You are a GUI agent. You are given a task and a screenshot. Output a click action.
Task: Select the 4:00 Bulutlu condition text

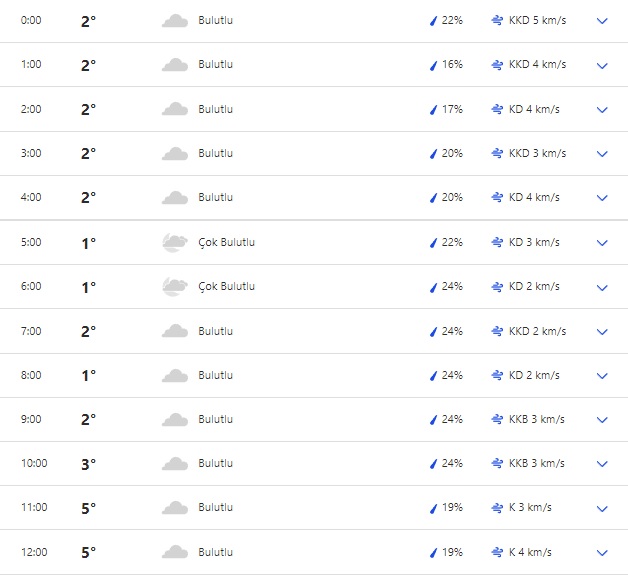click(x=215, y=198)
